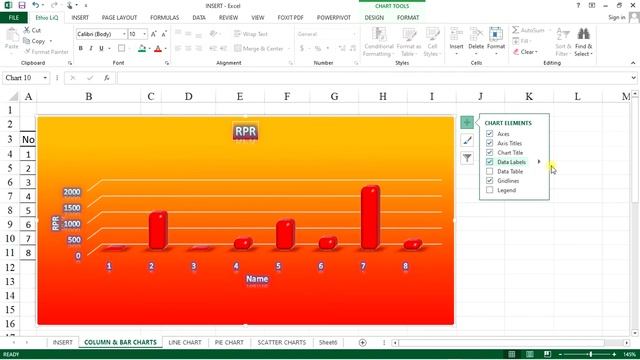The height and width of the screenshot is (360, 640).
Task: Click the RPR chart title
Action: [245, 132]
